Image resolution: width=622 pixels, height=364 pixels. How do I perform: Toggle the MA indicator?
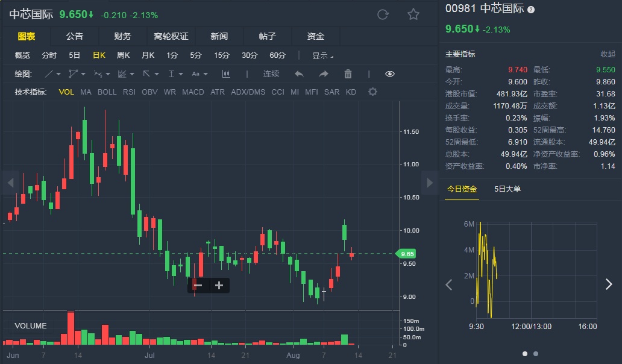pos(86,92)
